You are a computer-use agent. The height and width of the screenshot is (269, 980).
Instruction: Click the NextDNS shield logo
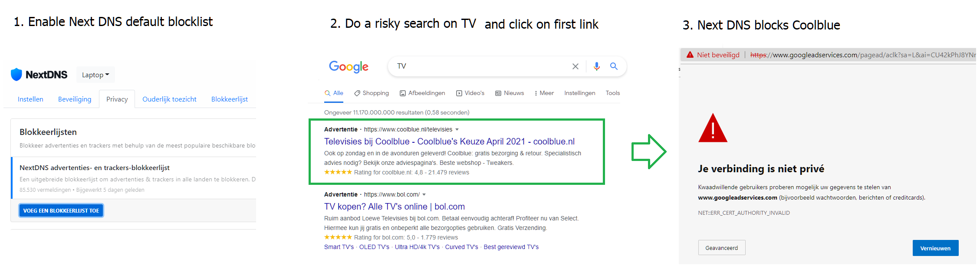click(16, 75)
